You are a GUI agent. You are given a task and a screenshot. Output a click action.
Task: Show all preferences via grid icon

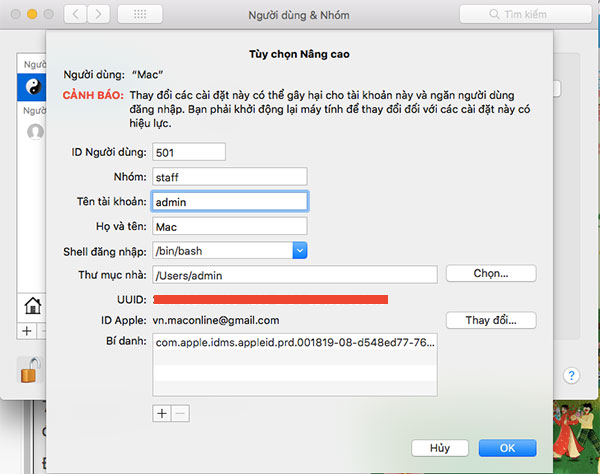point(140,15)
